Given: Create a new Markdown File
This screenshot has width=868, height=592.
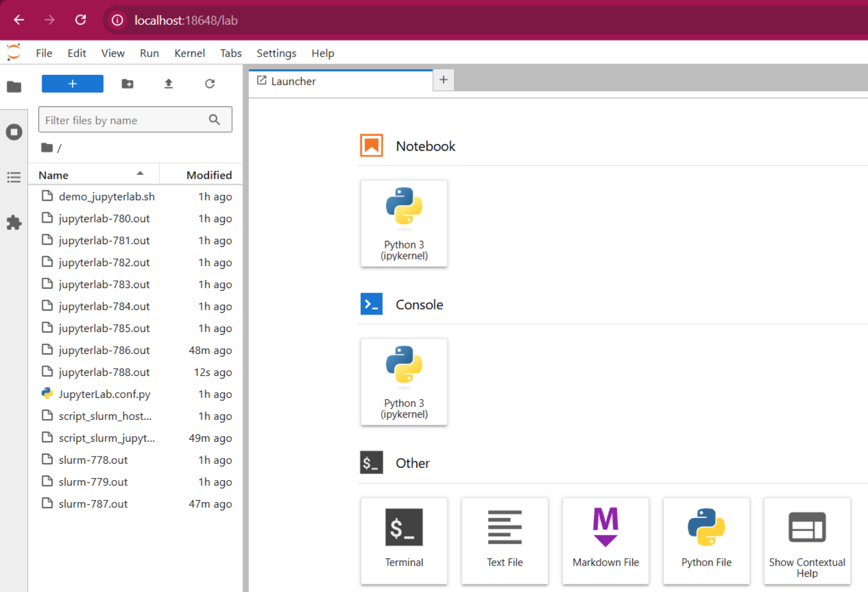Looking at the screenshot, I should tap(606, 541).
